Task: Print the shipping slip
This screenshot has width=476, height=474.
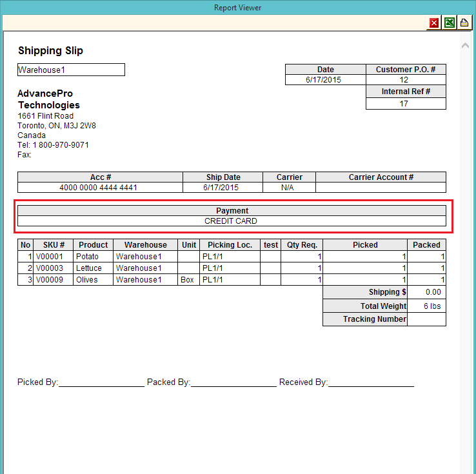Action: point(464,23)
